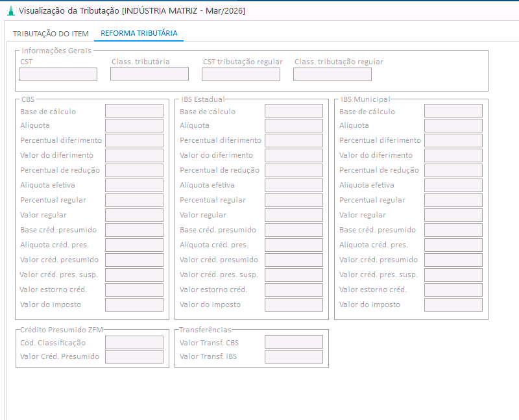Click the IBS Municipal Valor do diferimento field
519x420 pixels.
453,156
